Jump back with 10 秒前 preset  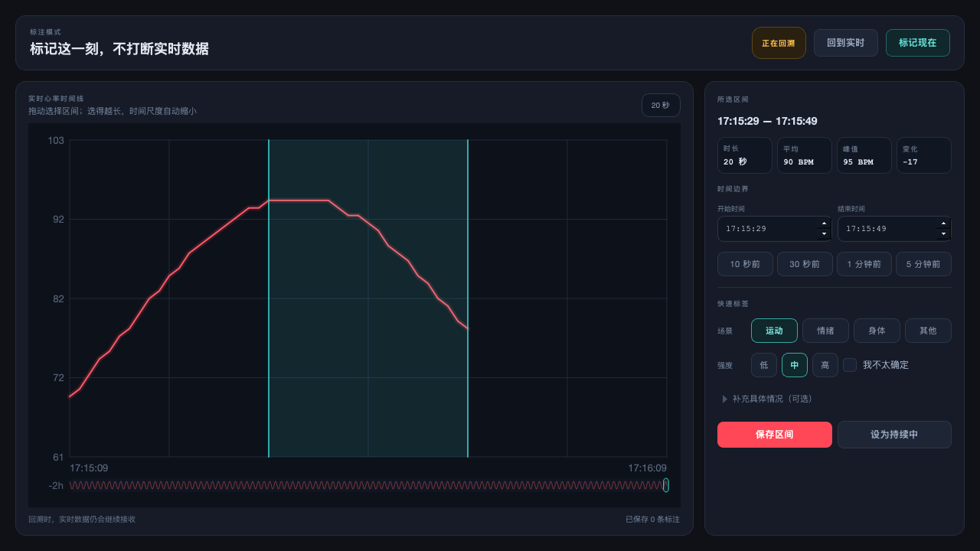(745, 264)
